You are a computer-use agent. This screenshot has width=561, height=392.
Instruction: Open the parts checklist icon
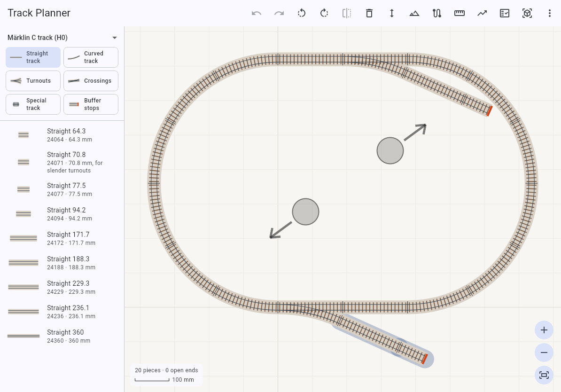coord(505,13)
